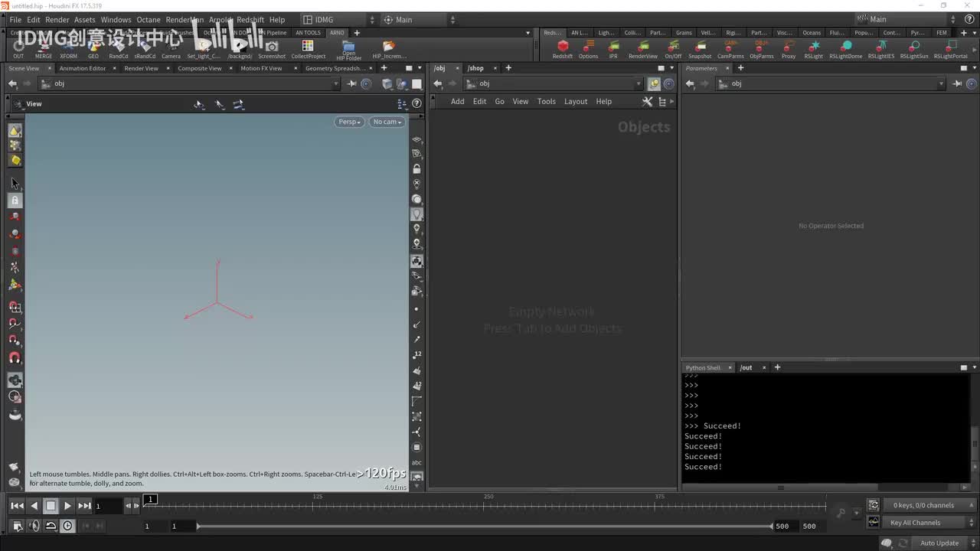Screen dimensions: 980x551
Task: Open viewport help question mark icon
Action: coord(416,103)
